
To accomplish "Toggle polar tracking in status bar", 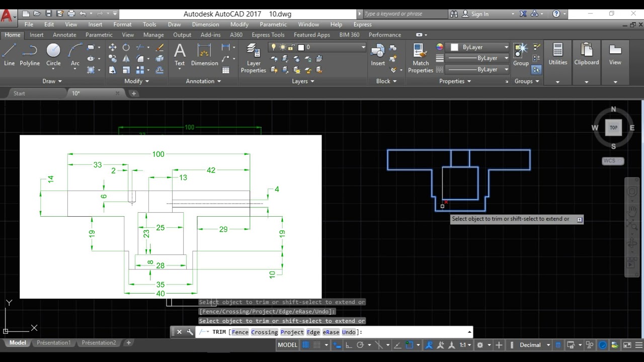I will [360, 345].
